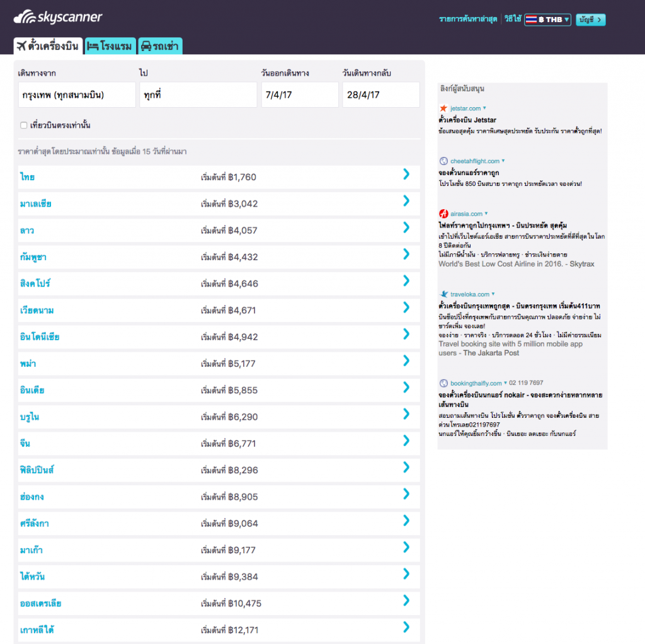The width and height of the screenshot is (645, 644).
Task: Open the car rental tab
Action: (x=160, y=46)
